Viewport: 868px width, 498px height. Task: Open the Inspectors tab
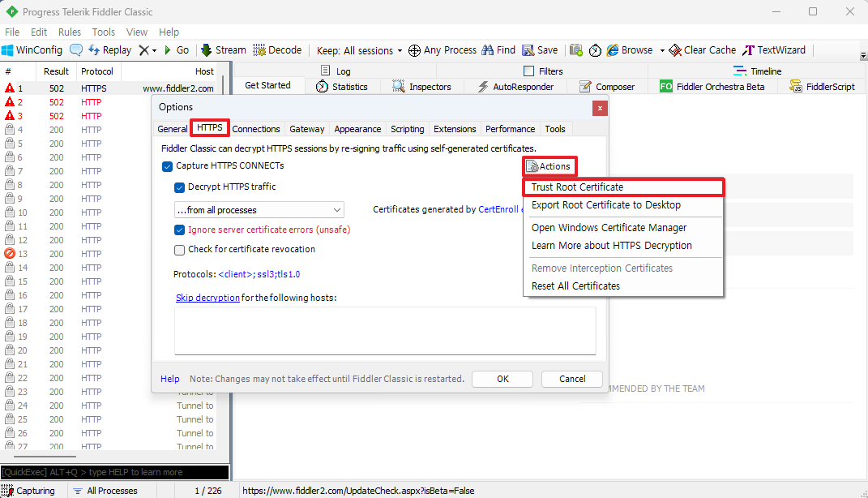tap(421, 87)
